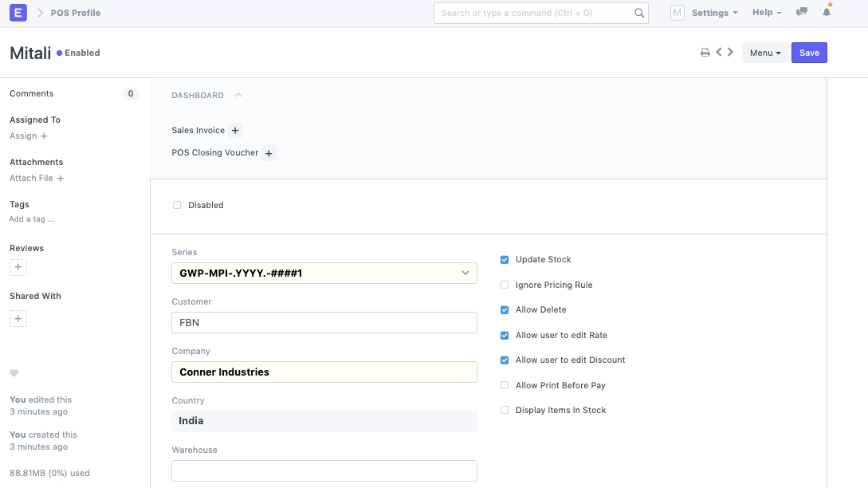The image size is (868, 488).
Task: Click the print icon
Action: tap(705, 53)
